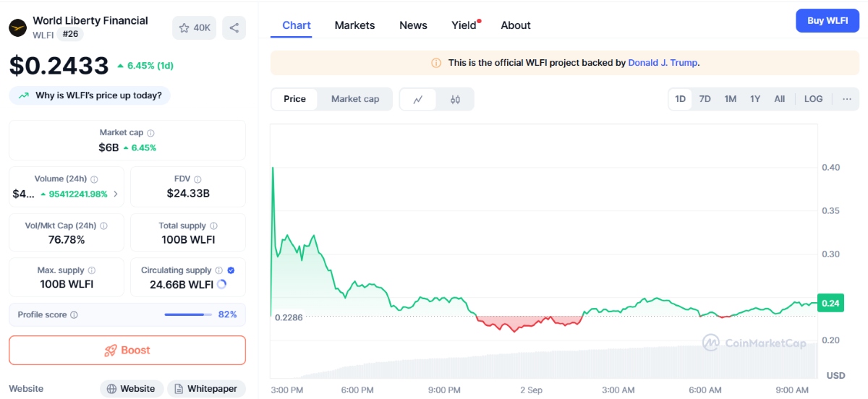
Task: Click the Buy WLFI button
Action: [827, 21]
